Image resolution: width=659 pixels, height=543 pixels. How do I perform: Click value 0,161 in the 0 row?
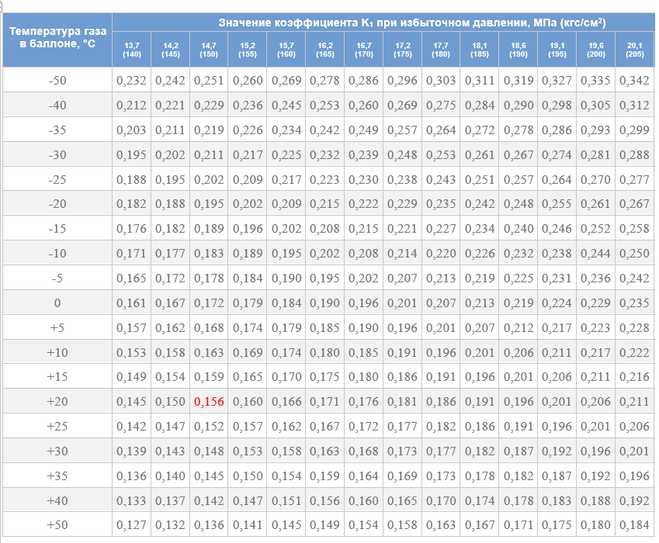pos(132,302)
